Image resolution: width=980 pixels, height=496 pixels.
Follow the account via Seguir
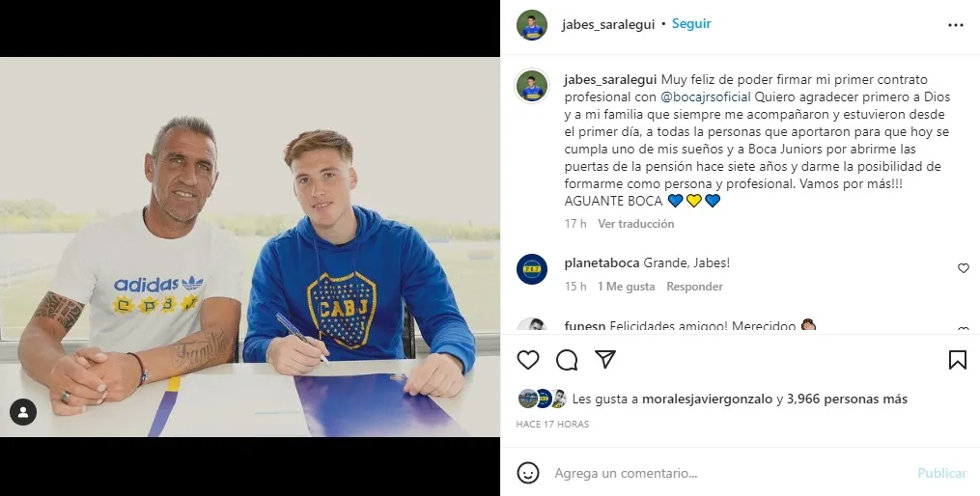[x=691, y=24]
